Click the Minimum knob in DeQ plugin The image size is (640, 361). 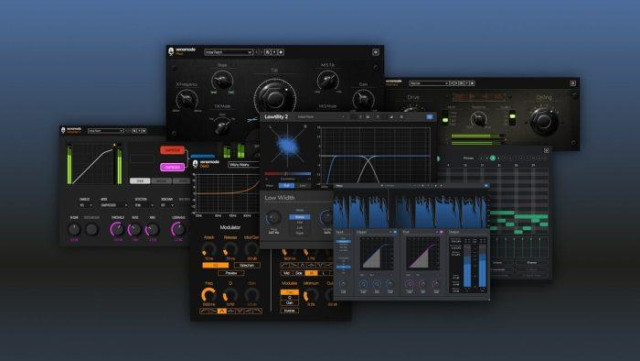(311, 295)
